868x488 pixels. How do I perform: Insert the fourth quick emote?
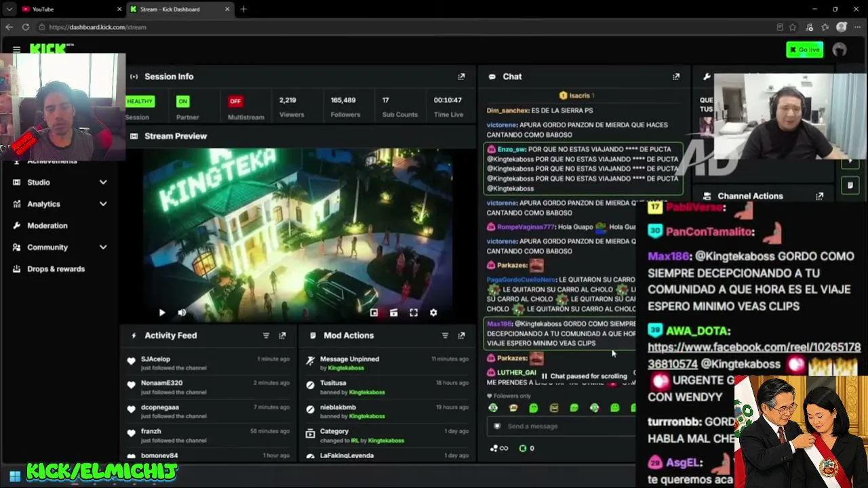click(x=554, y=408)
